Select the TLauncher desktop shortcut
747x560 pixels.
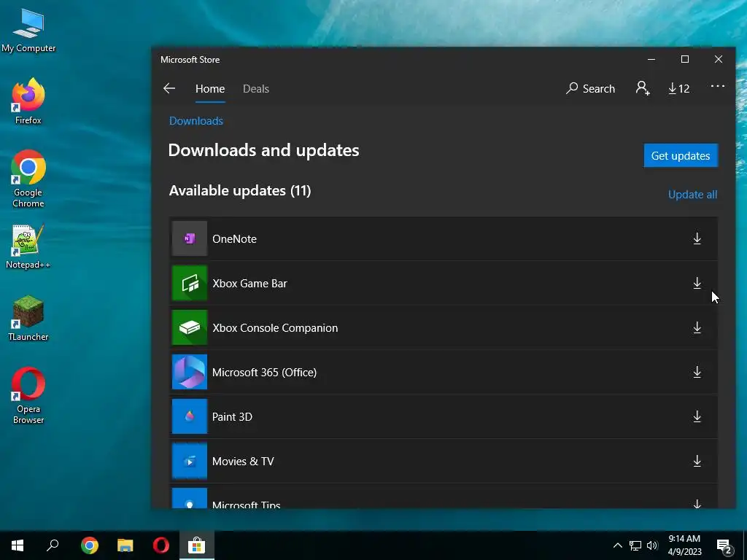tap(28, 319)
